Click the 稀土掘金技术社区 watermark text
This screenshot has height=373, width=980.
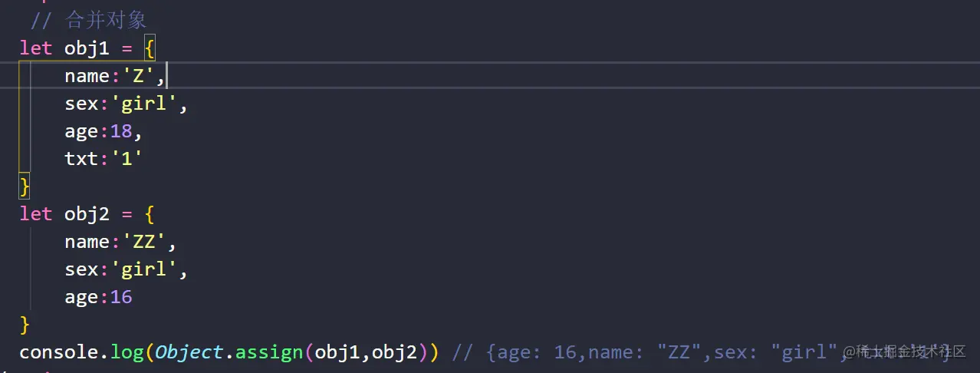pos(909,352)
